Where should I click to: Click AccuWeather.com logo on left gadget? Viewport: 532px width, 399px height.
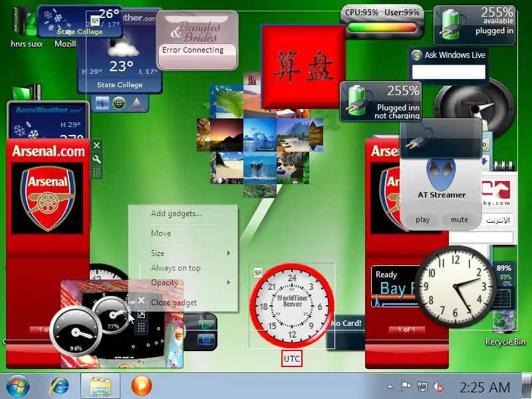click(x=49, y=110)
